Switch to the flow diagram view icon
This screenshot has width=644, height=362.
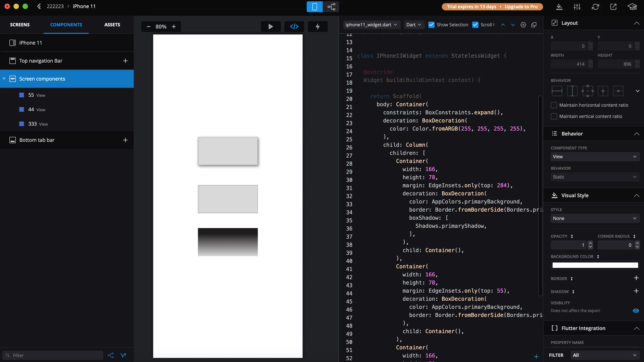tap(331, 7)
